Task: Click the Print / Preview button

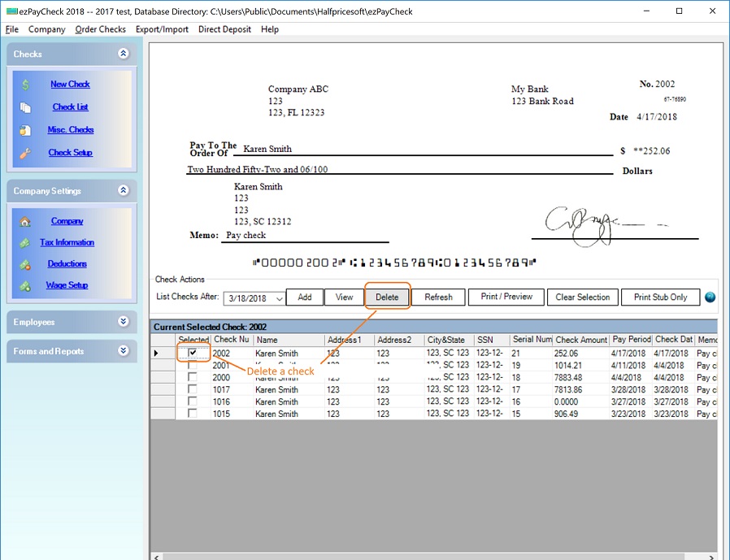Action: tap(506, 297)
